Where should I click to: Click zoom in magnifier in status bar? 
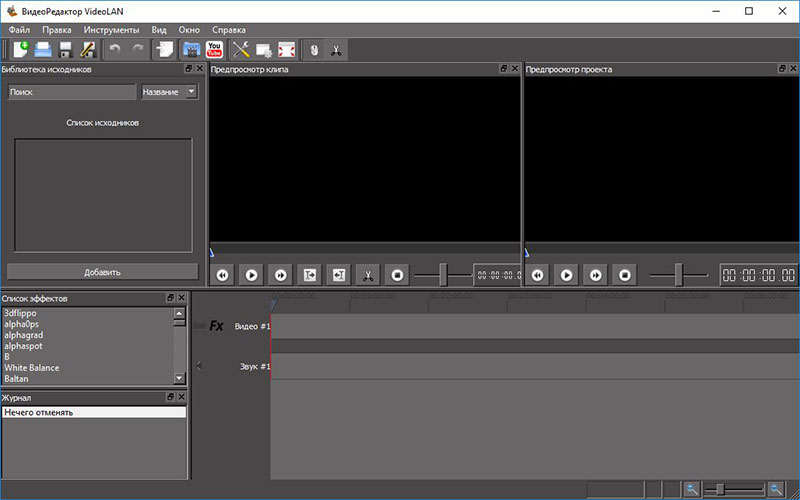point(776,490)
